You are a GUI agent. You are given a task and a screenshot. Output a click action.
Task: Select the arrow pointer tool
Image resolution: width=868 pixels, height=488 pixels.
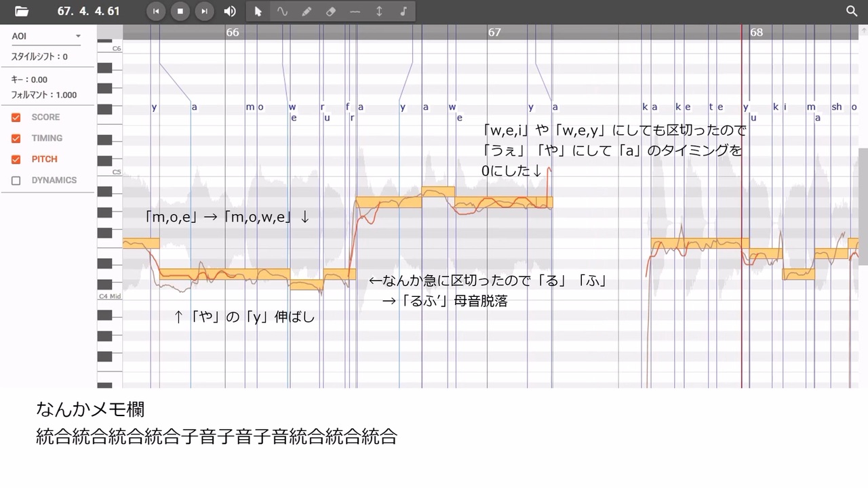(x=258, y=11)
